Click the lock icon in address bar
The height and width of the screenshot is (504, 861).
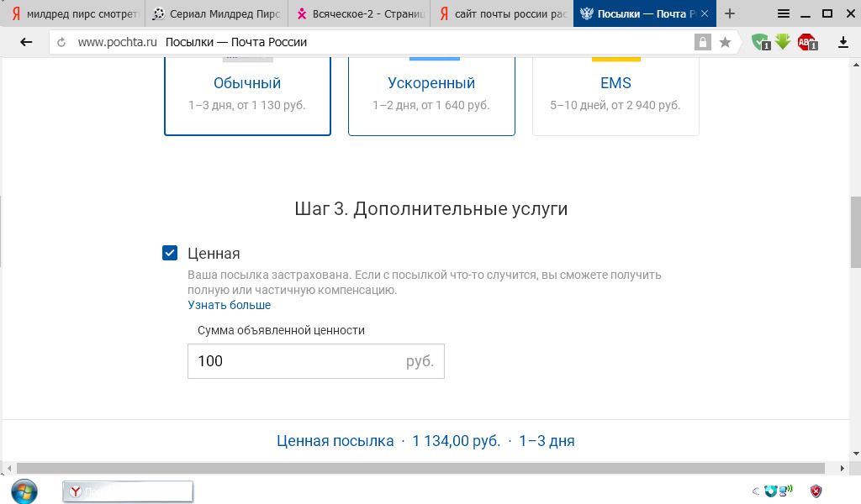click(x=702, y=42)
